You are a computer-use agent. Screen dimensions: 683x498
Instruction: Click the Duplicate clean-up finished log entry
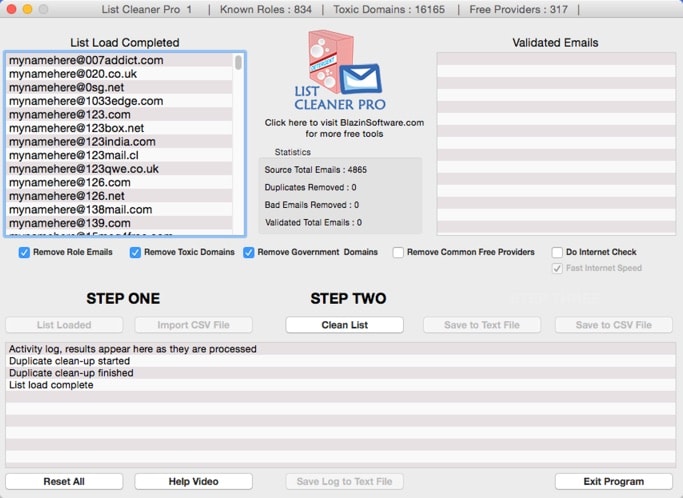pos(340,373)
